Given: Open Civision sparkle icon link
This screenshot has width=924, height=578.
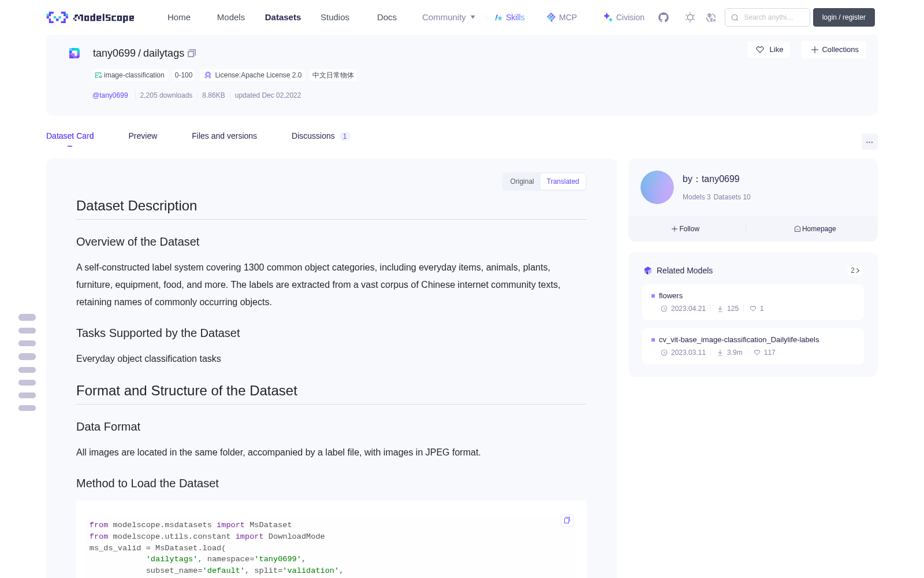Looking at the screenshot, I should click(x=623, y=17).
